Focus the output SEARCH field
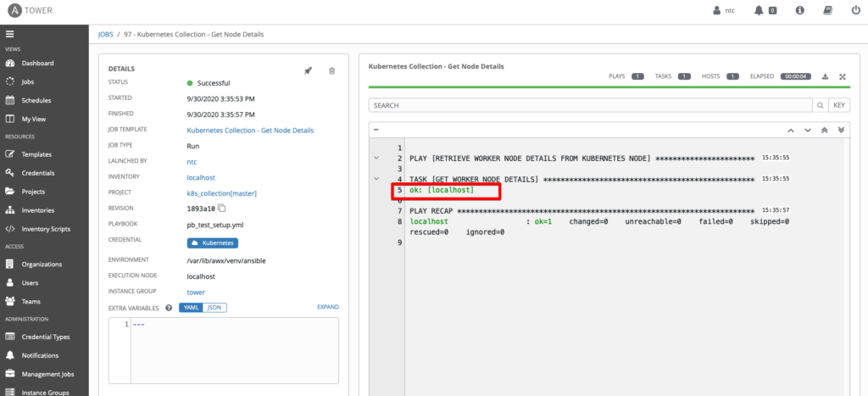868x396 pixels. click(x=590, y=105)
